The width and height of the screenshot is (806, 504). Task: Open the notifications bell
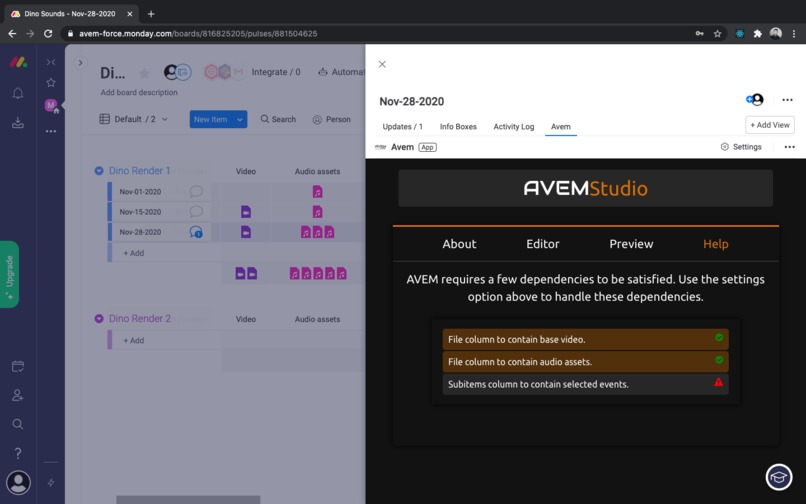18,93
